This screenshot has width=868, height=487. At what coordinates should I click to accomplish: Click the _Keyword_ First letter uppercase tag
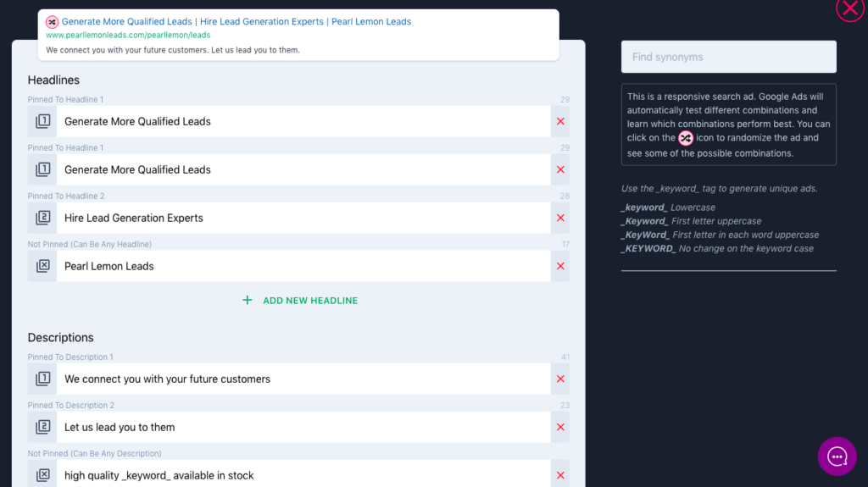click(692, 221)
